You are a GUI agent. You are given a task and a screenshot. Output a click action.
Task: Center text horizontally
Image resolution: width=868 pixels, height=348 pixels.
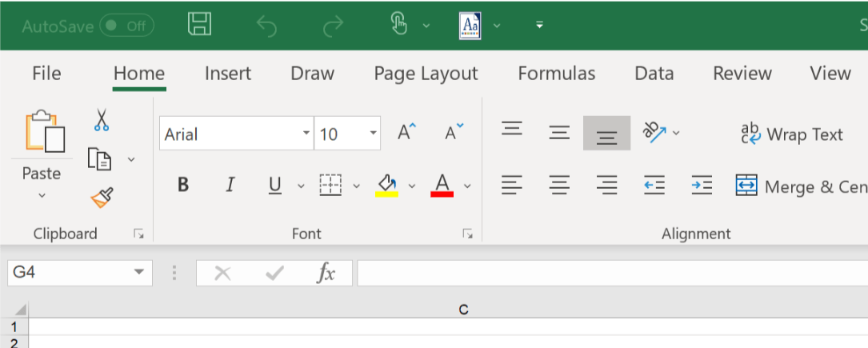tap(560, 185)
